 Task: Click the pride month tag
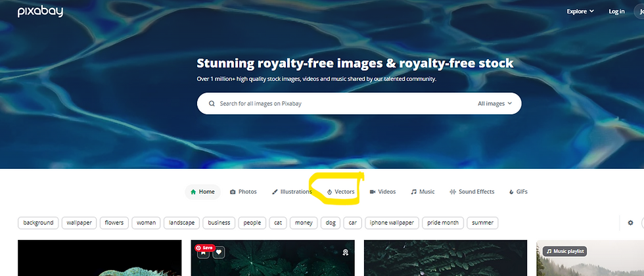point(443,223)
